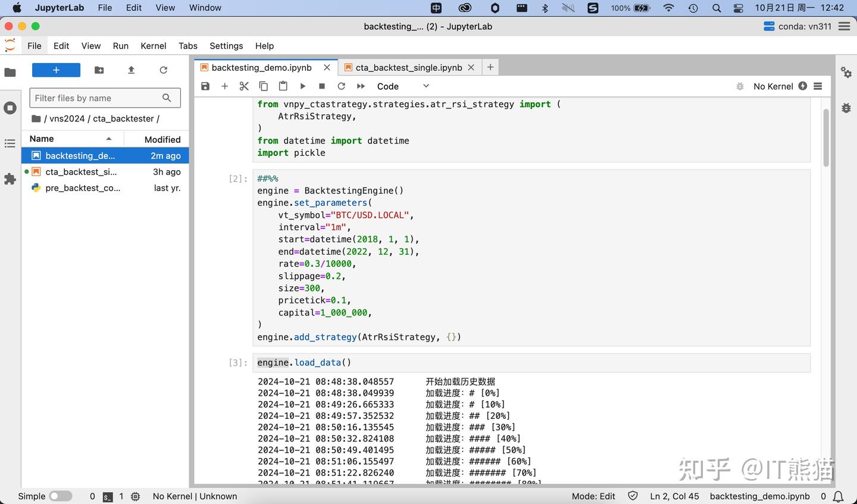Switch to cta_backtest_single.ipynb tab
The width and height of the screenshot is (857, 504).
(408, 67)
